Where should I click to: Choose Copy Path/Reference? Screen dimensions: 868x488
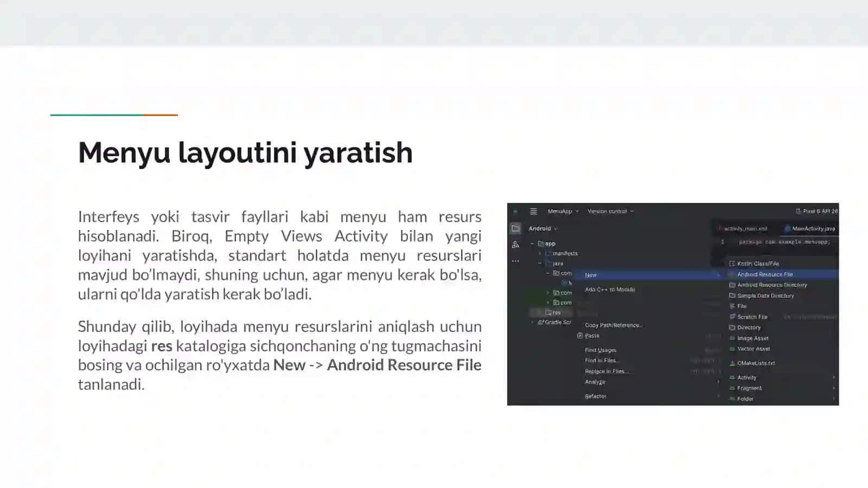pyautogui.click(x=614, y=325)
